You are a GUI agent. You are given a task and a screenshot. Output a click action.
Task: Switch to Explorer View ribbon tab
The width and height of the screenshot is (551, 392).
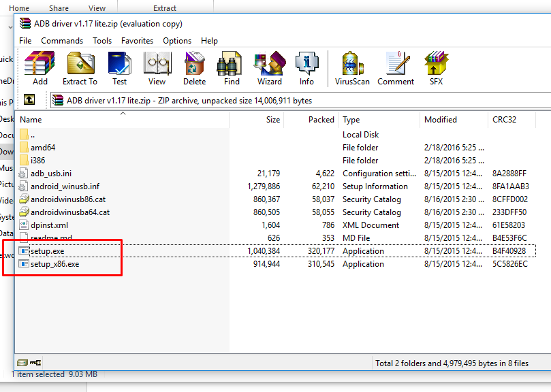point(97,7)
